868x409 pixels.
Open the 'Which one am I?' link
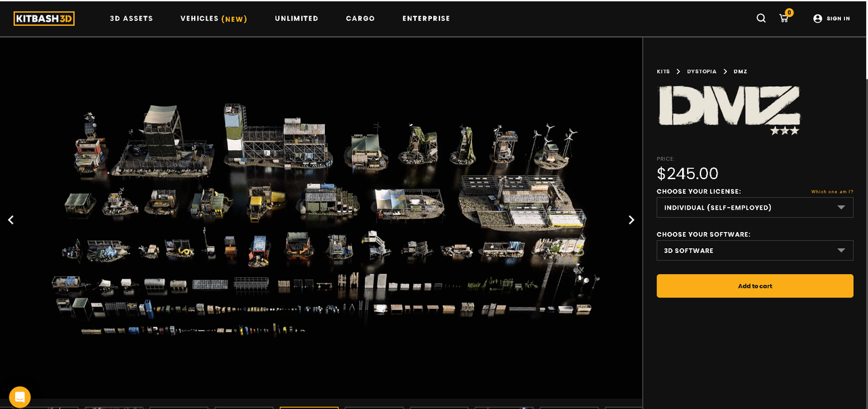832,192
